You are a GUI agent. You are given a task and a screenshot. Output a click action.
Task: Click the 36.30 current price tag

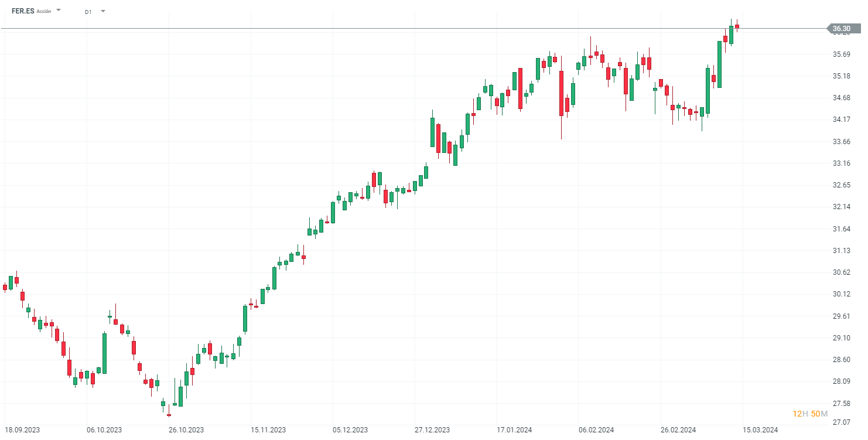(x=842, y=28)
